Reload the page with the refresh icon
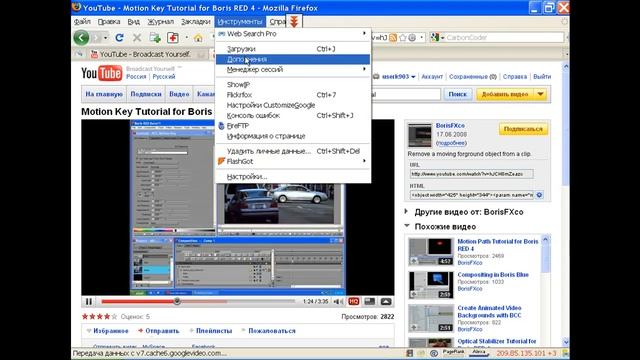 pos(119,38)
